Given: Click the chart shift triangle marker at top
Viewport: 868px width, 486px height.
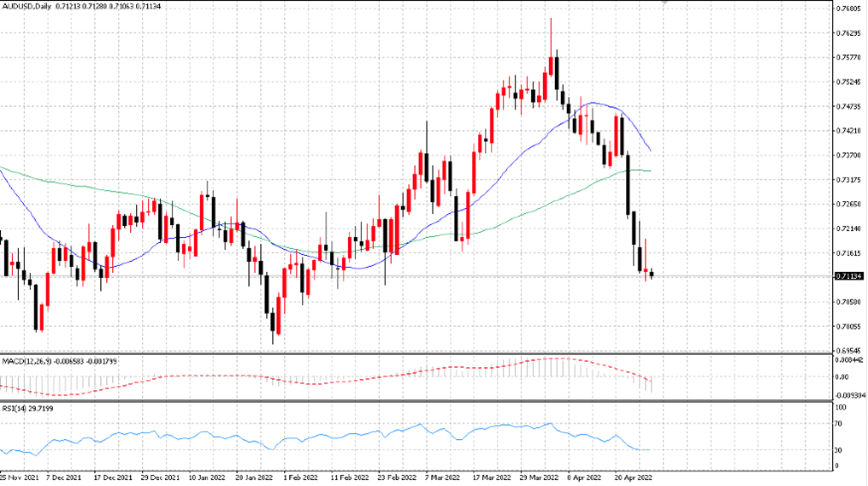Looking at the screenshot, I should click(x=664, y=3).
